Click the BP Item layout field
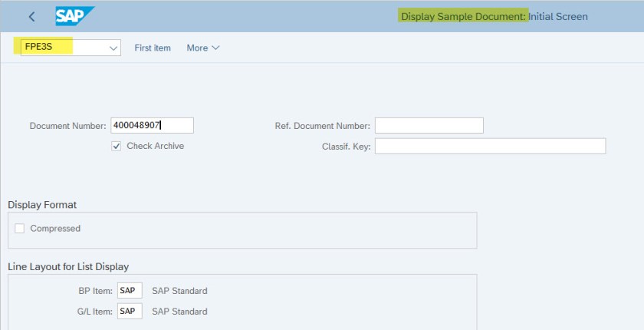Viewport: 644px width, 330px height. [130, 291]
